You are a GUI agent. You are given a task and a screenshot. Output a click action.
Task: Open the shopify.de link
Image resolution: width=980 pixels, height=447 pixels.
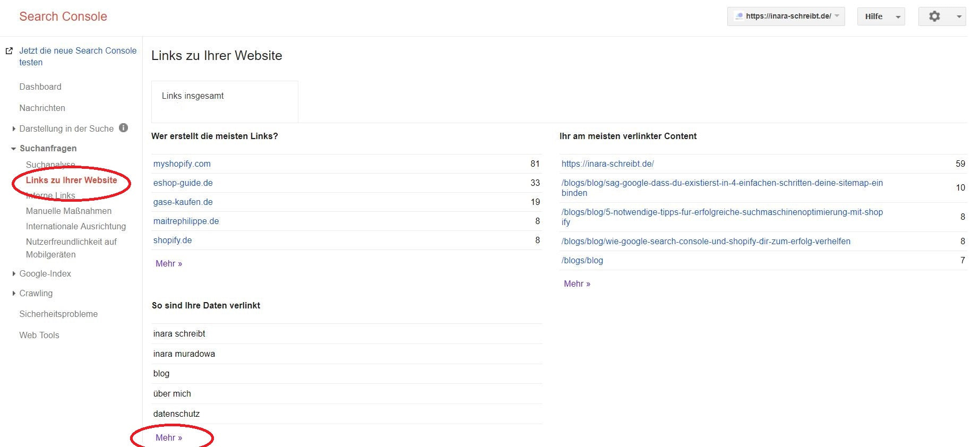click(173, 240)
